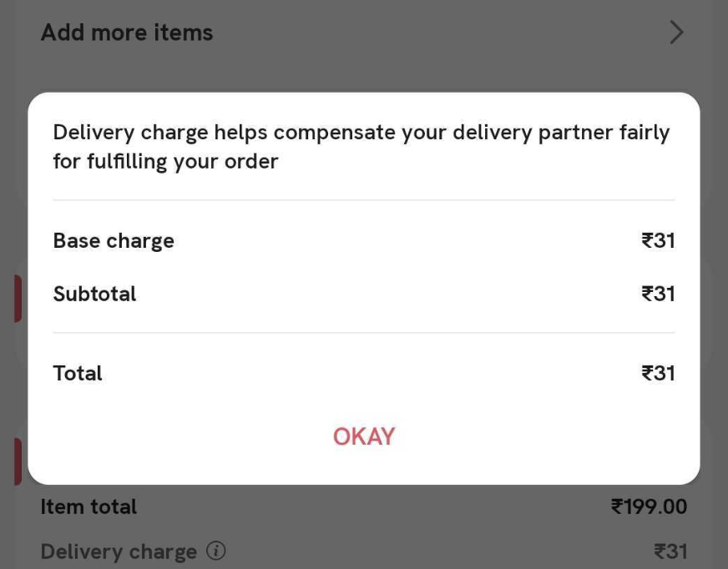The image size is (728, 569).
Task: Click the Base charge label
Action: 114,241
